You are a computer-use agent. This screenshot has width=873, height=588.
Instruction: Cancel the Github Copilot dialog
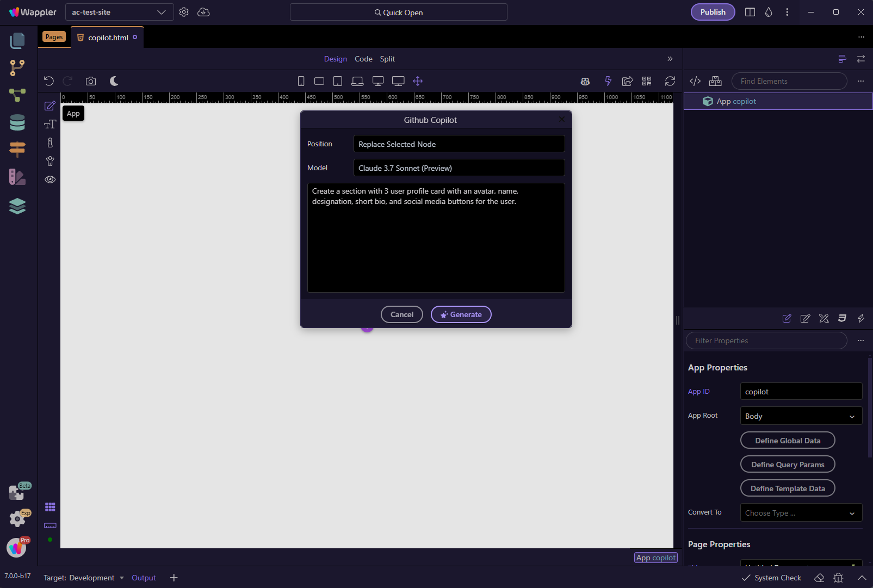(402, 314)
